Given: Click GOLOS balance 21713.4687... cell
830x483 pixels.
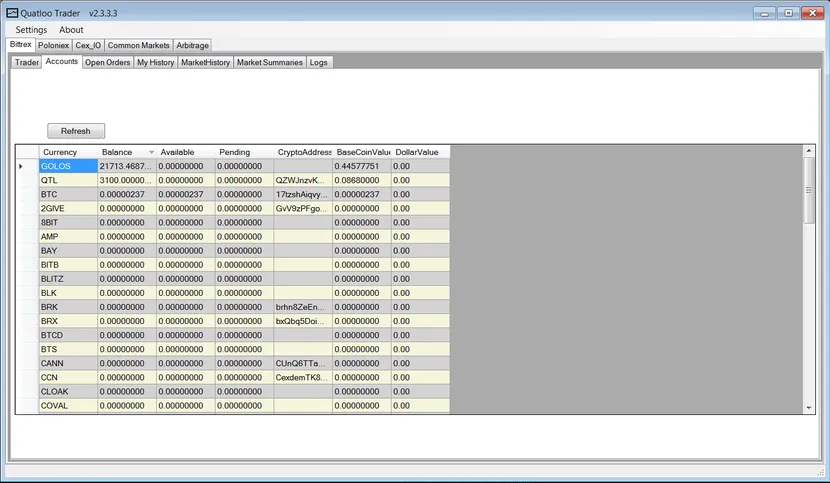Looking at the screenshot, I should (x=127, y=166).
